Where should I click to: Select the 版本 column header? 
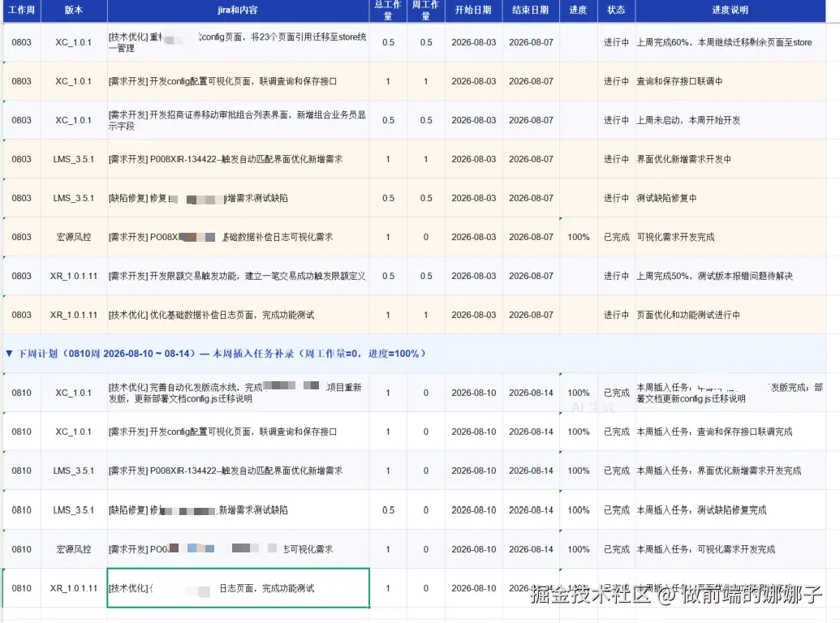pyautogui.click(x=74, y=11)
